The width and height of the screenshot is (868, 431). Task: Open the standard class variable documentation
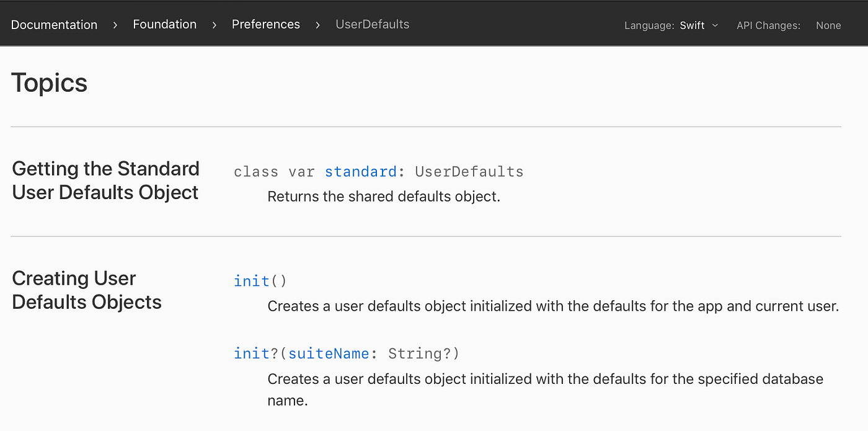(x=361, y=172)
